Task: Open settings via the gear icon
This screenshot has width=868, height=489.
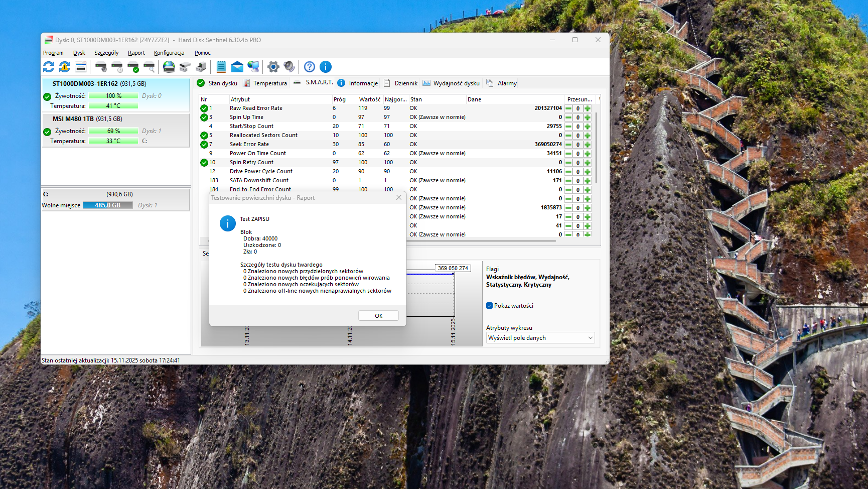Action: [273, 67]
